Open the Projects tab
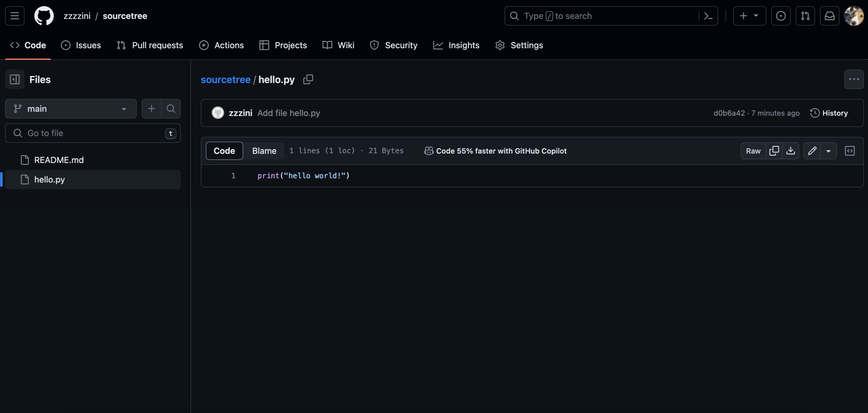The height and width of the screenshot is (413, 868). [283, 45]
